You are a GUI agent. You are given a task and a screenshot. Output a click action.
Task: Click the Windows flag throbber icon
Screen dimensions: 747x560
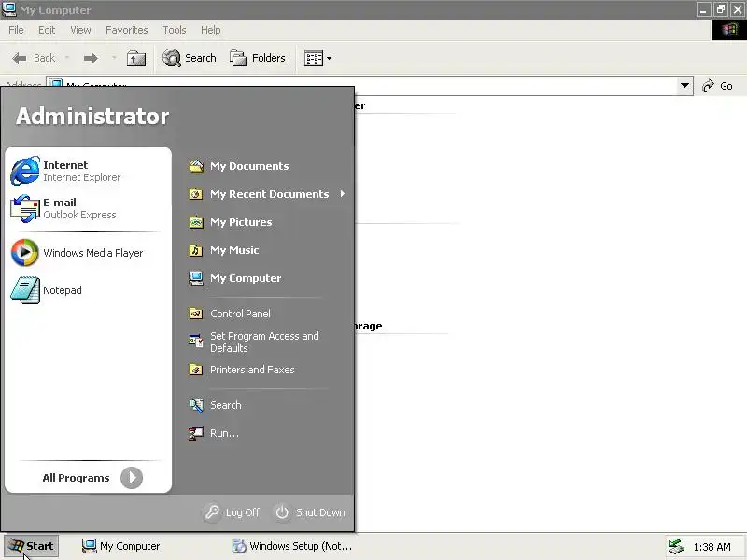pyautogui.click(x=729, y=30)
